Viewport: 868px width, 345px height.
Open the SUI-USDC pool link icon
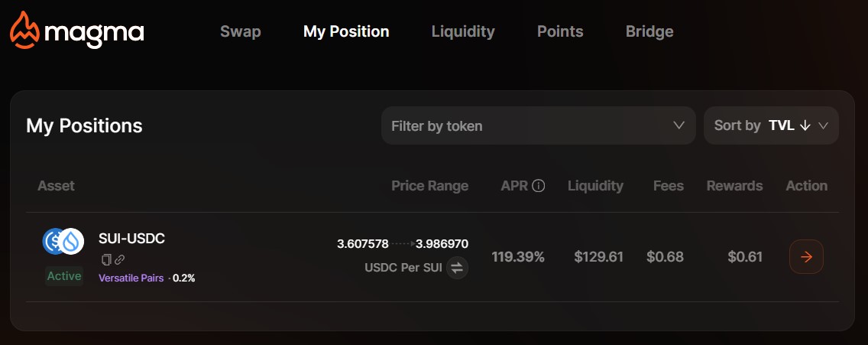119,260
